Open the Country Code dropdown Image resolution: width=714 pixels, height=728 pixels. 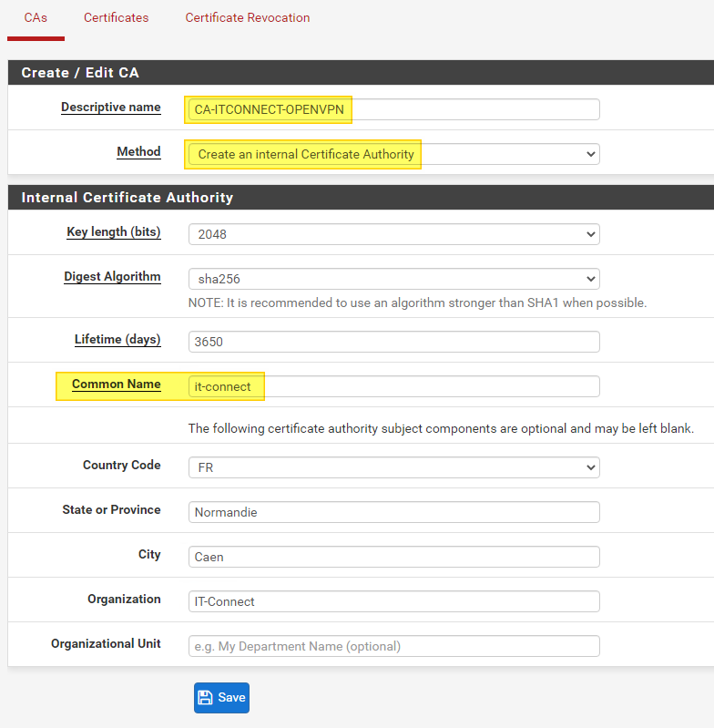pos(393,467)
